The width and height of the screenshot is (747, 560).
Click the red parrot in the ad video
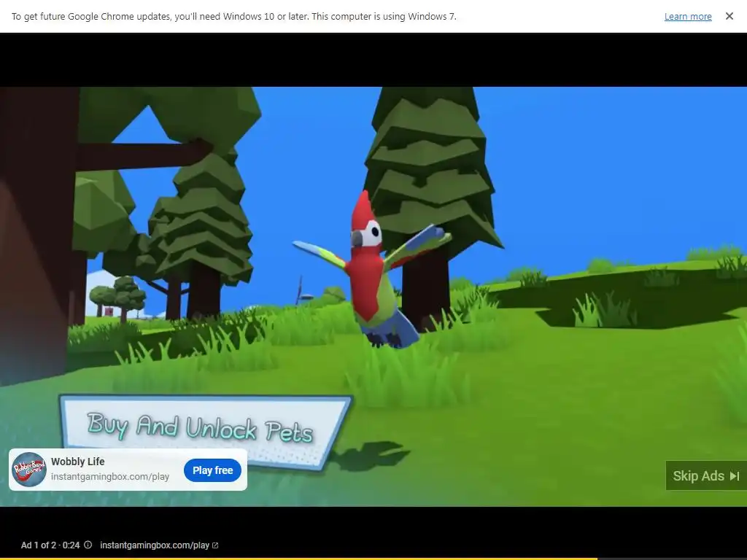tap(372, 270)
